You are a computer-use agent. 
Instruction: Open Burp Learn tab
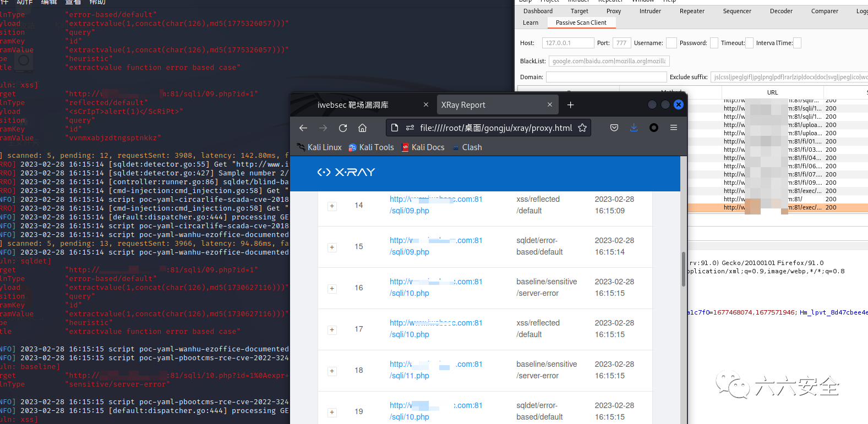tap(531, 23)
